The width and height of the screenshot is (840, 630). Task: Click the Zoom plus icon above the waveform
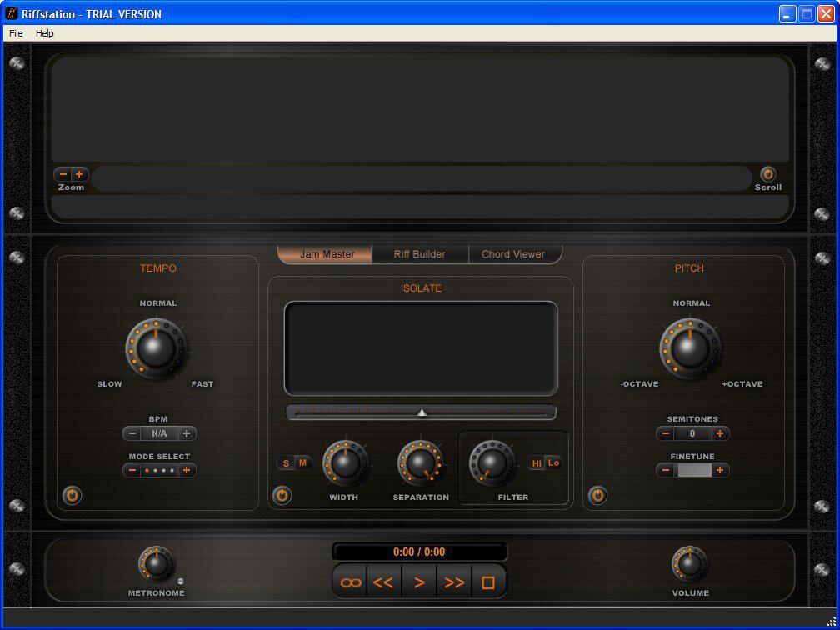tap(80, 174)
